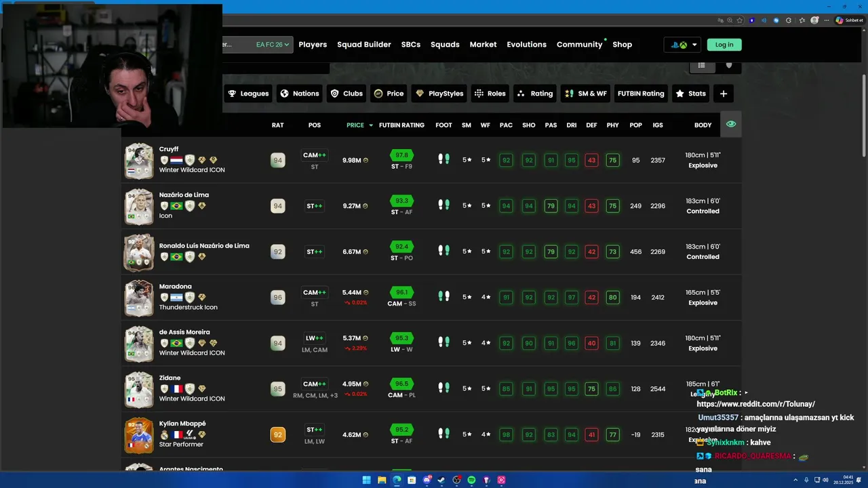The width and height of the screenshot is (868, 488).
Task: Open Steam from taskbar
Action: pyautogui.click(x=441, y=480)
